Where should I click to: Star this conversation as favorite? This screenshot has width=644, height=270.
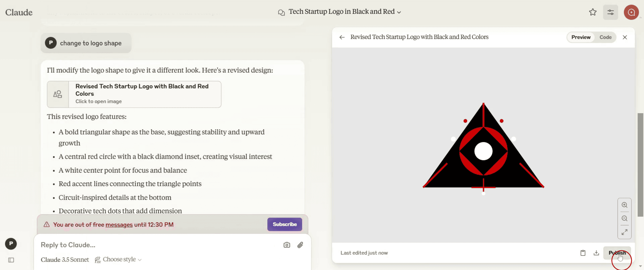(593, 12)
